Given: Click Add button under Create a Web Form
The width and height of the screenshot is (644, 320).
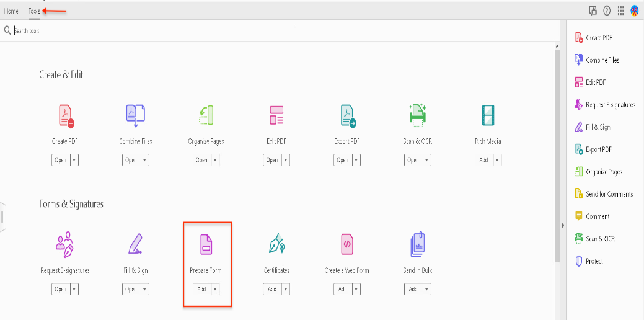Looking at the screenshot, I should [x=342, y=289].
